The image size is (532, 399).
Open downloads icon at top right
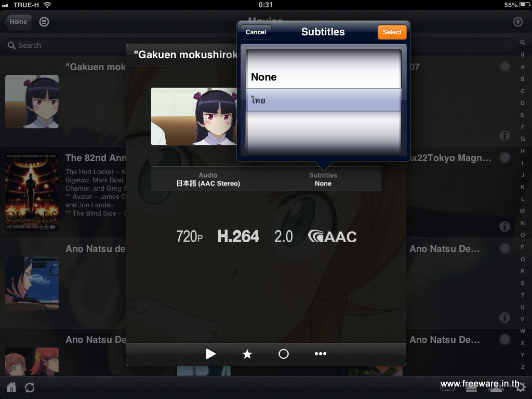(x=518, y=22)
